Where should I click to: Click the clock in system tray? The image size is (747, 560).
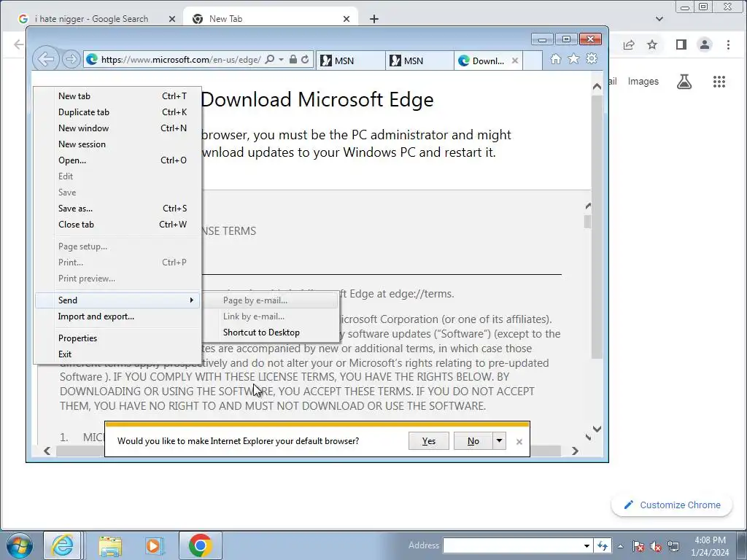pyautogui.click(x=710, y=546)
